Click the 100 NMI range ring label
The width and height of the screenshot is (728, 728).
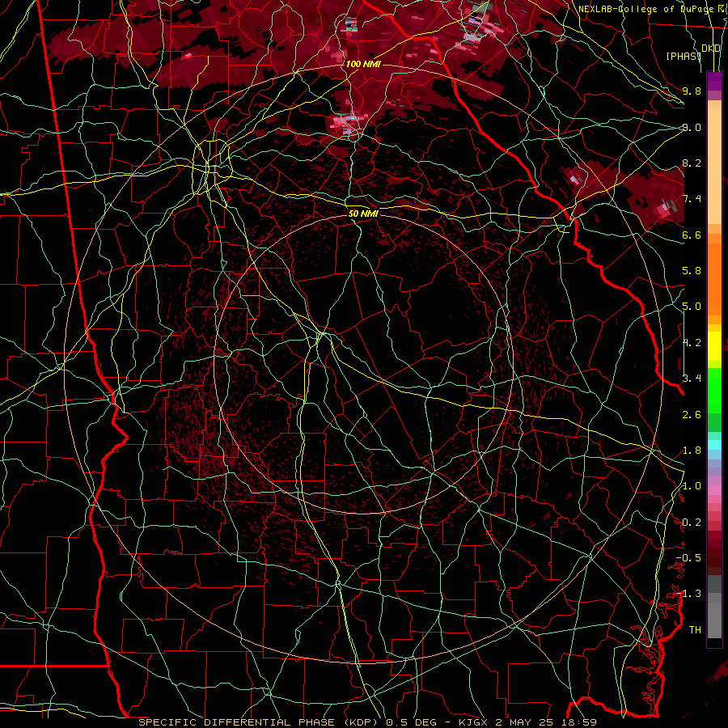pos(363,64)
